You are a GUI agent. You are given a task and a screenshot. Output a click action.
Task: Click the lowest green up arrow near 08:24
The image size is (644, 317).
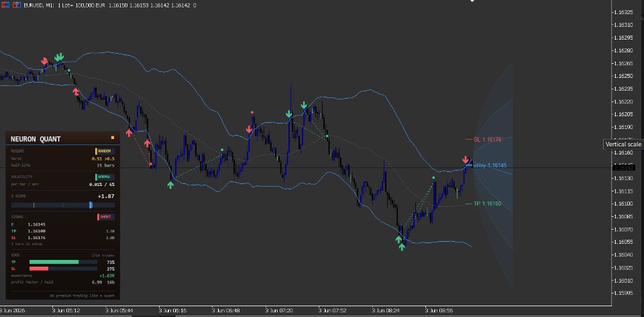coord(402,247)
